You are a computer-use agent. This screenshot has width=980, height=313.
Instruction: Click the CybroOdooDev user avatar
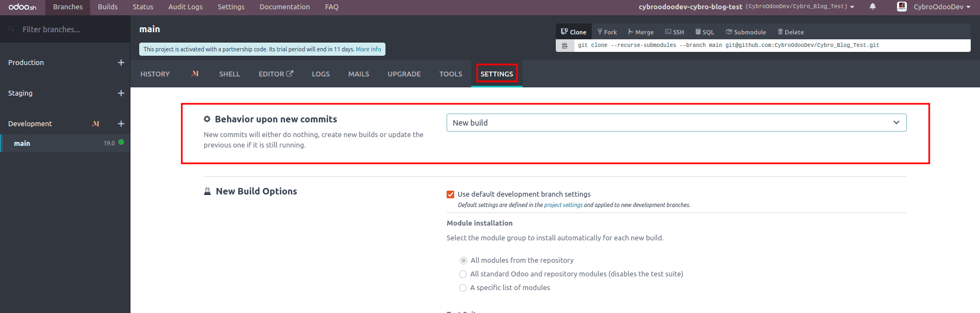pos(902,7)
